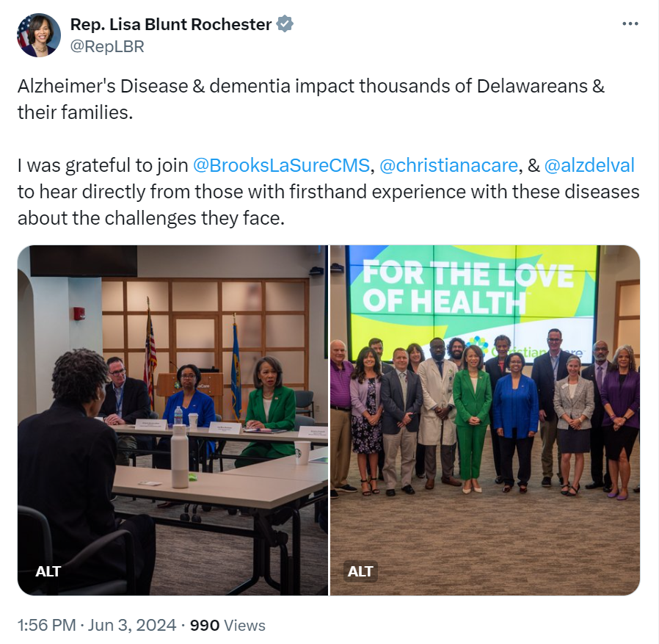Show ALT text on the right group photo
659x644 pixels.
[360, 571]
